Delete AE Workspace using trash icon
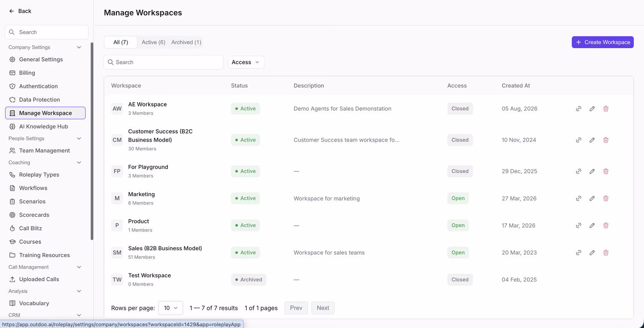644x328 pixels. pyautogui.click(x=606, y=109)
